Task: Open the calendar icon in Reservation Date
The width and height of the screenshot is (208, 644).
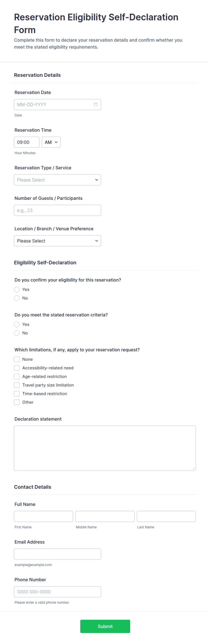Action: 96,105
